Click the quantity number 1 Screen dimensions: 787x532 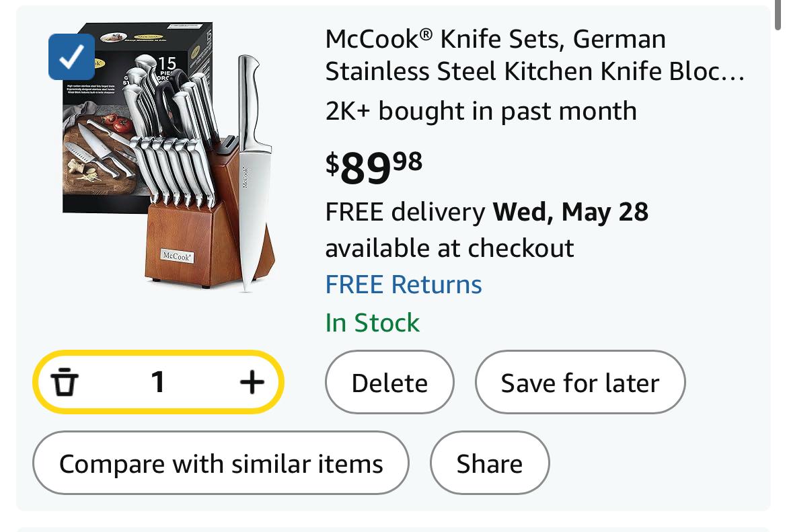(x=158, y=383)
